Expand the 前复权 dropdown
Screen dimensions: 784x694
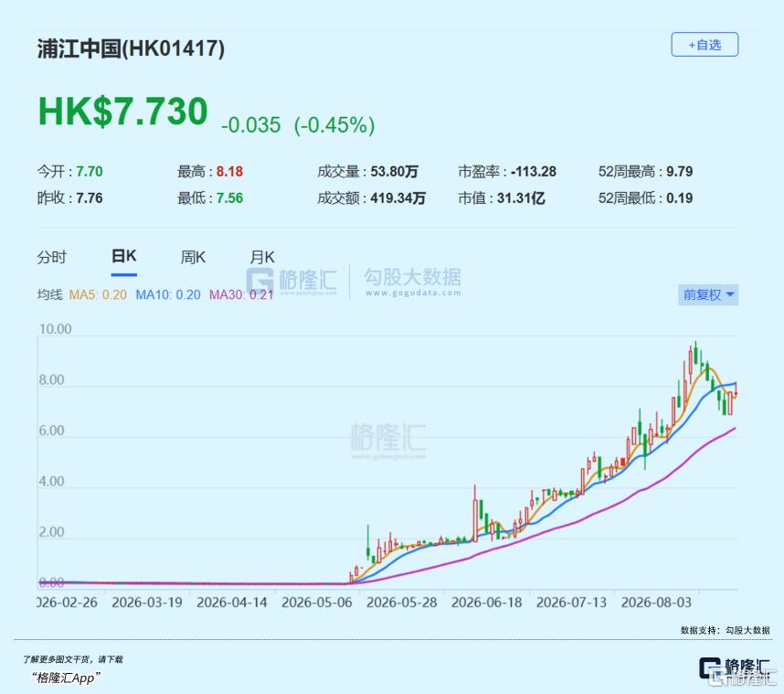click(x=708, y=294)
